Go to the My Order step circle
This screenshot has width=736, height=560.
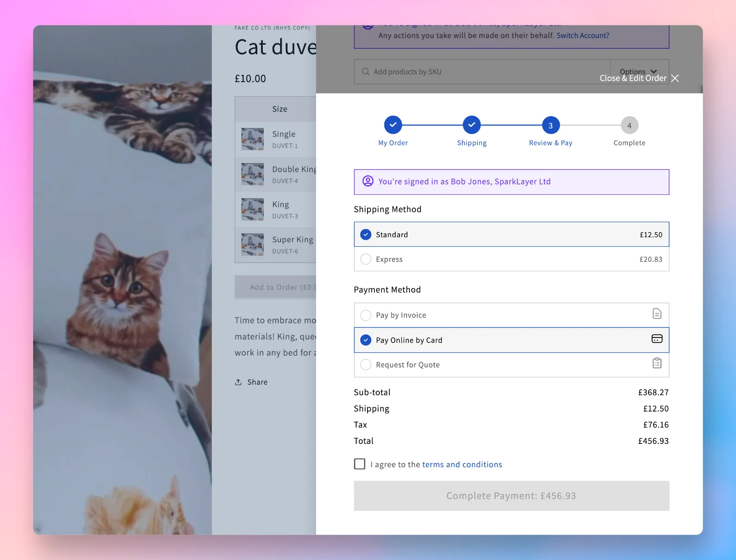[x=393, y=125]
